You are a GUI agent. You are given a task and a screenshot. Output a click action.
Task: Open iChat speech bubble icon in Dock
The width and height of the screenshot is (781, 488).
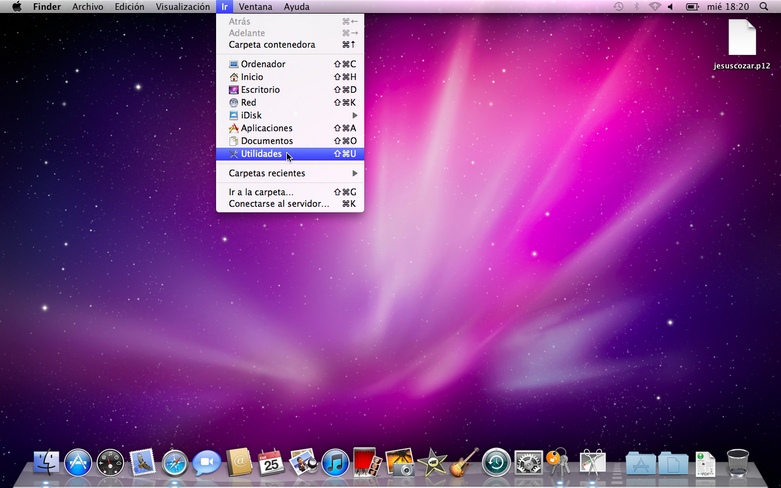click(207, 463)
